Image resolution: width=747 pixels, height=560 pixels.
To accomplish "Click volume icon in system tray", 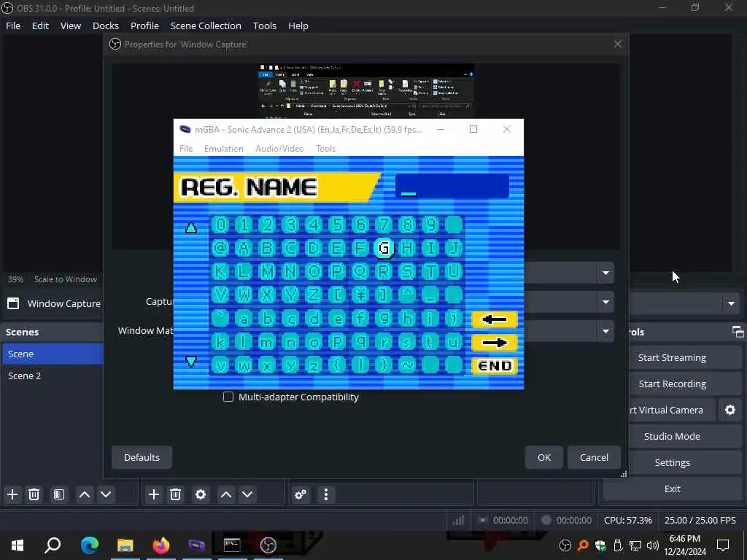I will pyautogui.click(x=653, y=545).
